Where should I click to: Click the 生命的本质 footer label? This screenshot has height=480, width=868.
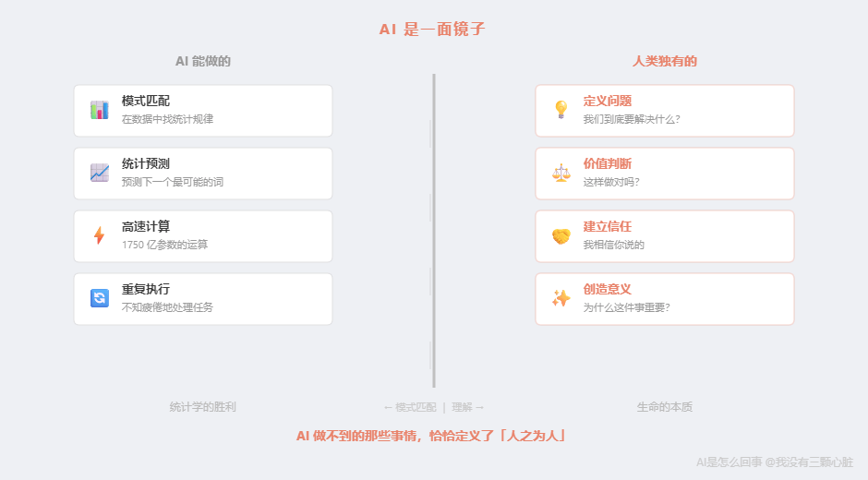click(x=665, y=407)
